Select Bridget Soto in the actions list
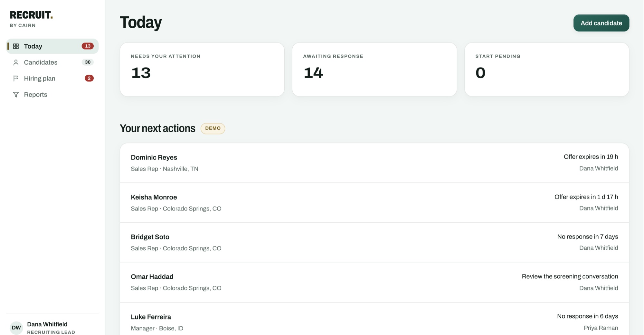 click(x=374, y=242)
